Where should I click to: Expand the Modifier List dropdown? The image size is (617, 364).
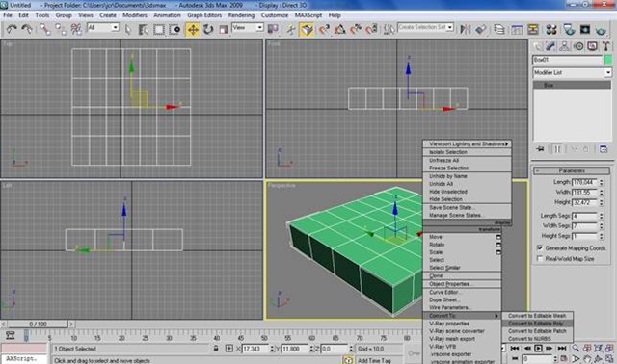pos(607,73)
